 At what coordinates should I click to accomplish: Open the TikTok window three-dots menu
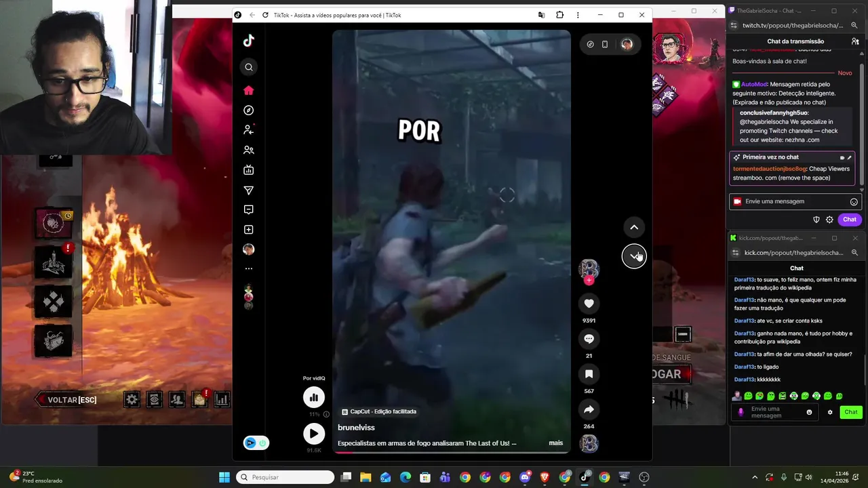(578, 15)
